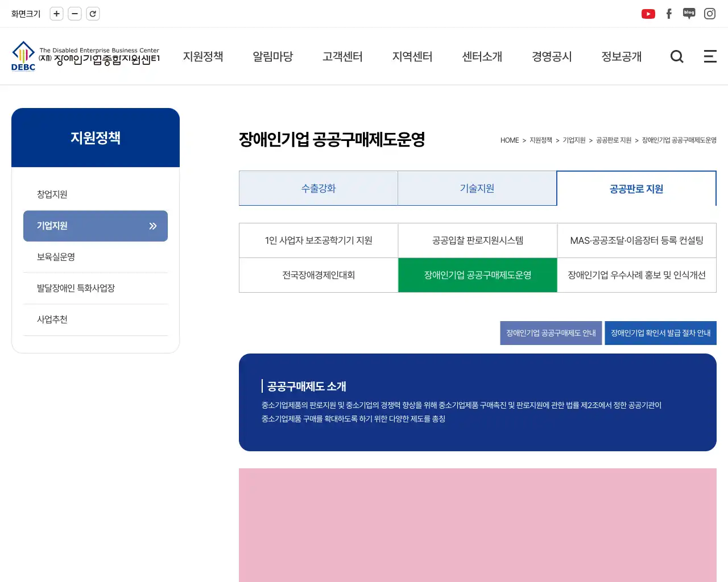Open the 알림마당 top menu
The height and width of the screenshot is (582, 728).
(x=273, y=56)
